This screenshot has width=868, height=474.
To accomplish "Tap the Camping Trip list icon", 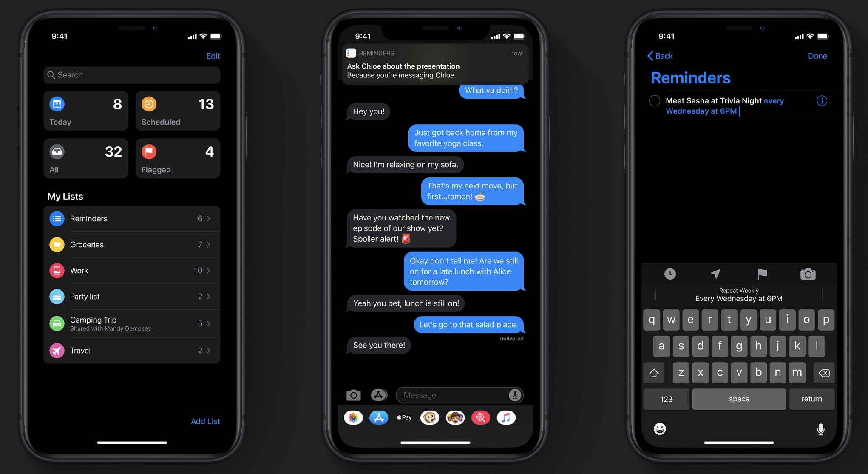I will (57, 323).
